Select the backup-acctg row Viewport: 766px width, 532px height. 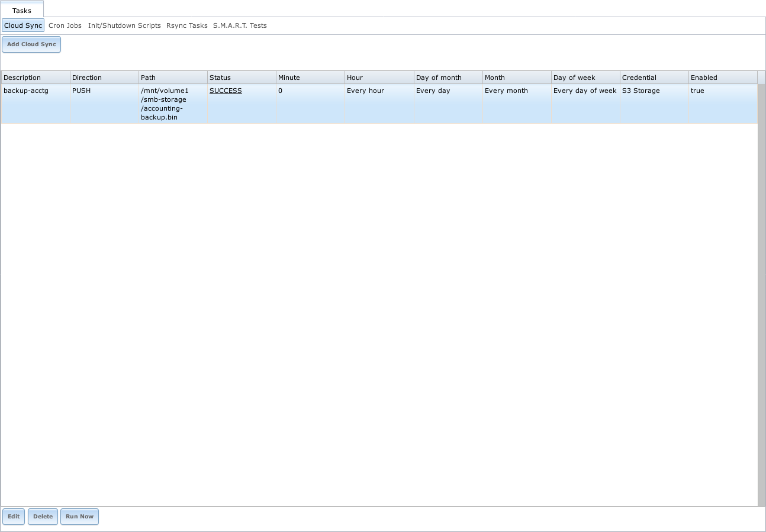click(36, 91)
